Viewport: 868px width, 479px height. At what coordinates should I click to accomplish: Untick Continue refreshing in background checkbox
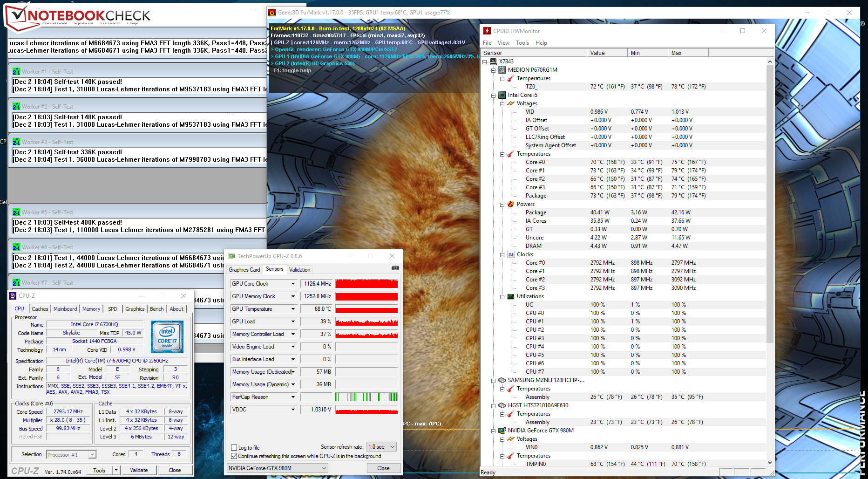(x=234, y=456)
